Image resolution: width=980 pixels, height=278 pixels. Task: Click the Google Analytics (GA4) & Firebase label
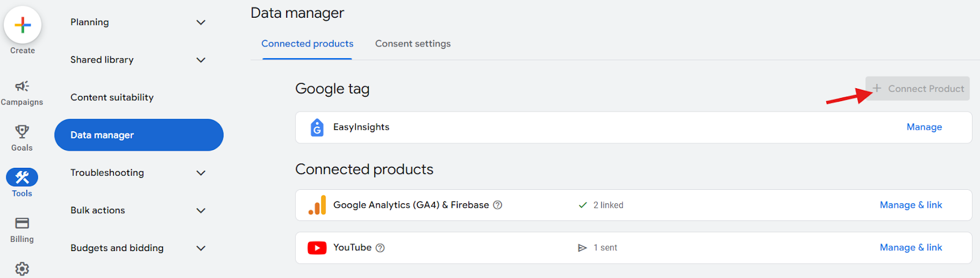[x=411, y=205]
